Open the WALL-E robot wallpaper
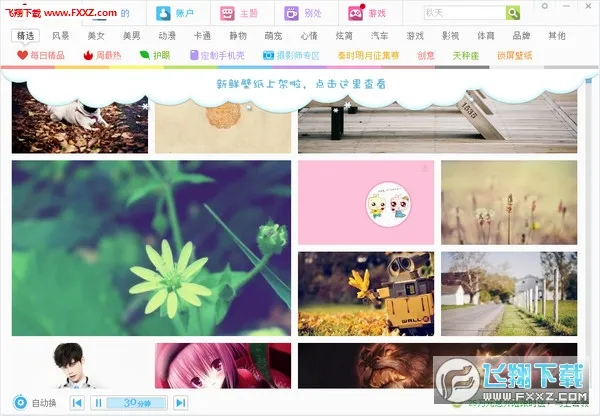This screenshot has height=416, width=600. click(x=366, y=294)
